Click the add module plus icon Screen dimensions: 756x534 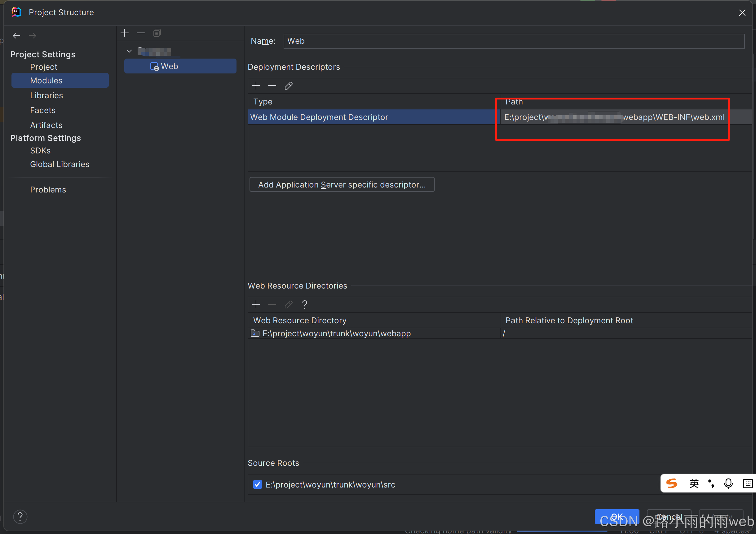(125, 33)
